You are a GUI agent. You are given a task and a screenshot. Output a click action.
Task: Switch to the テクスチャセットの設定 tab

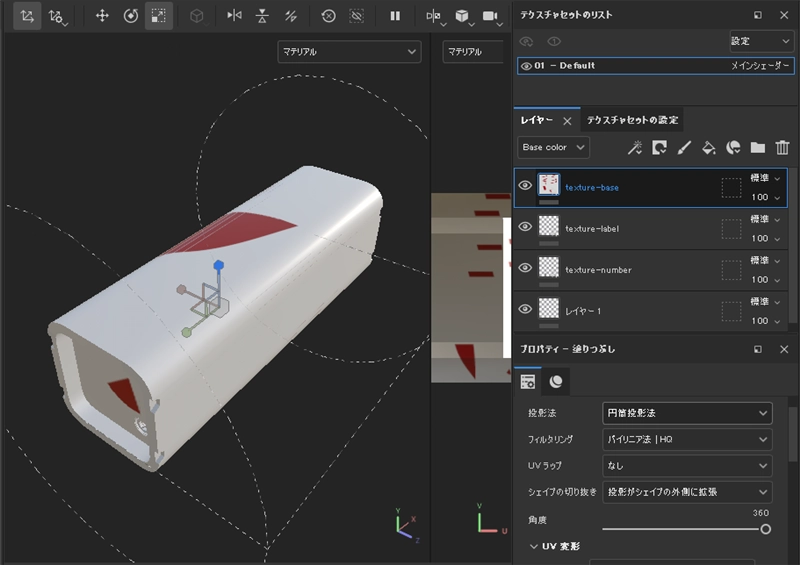click(632, 120)
